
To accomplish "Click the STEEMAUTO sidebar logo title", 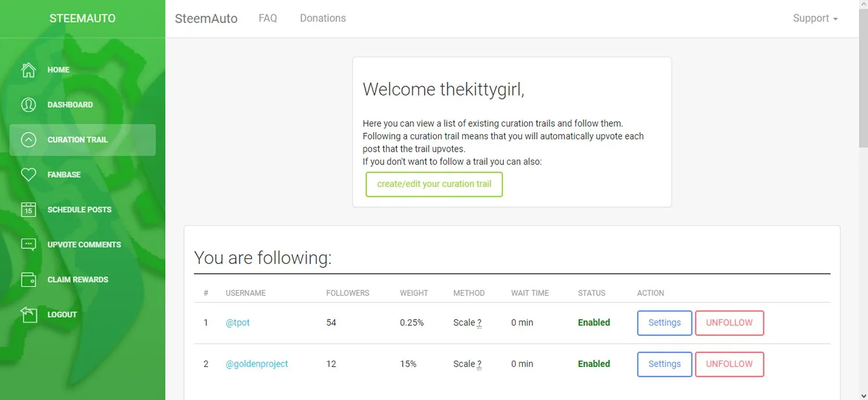I will pyautogui.click(x=83, y=19).
